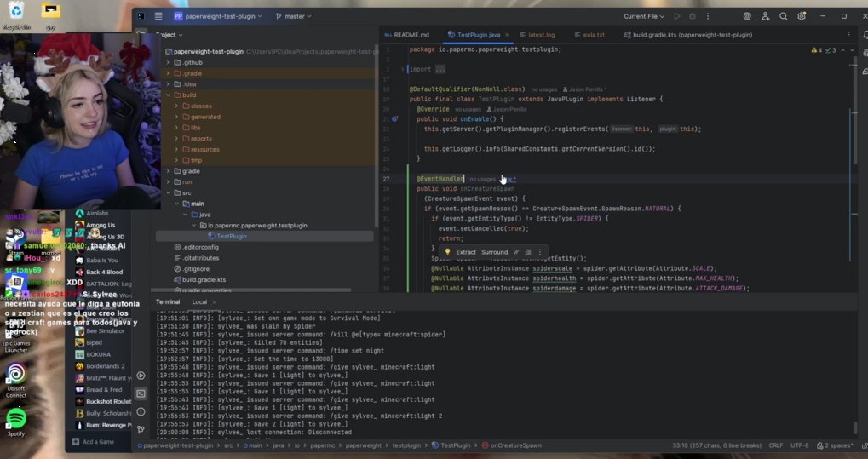Open the paperweight-test-plugin project dropdown
The image size is (868, 459).
pyautogui.click(x=218, y=16)
